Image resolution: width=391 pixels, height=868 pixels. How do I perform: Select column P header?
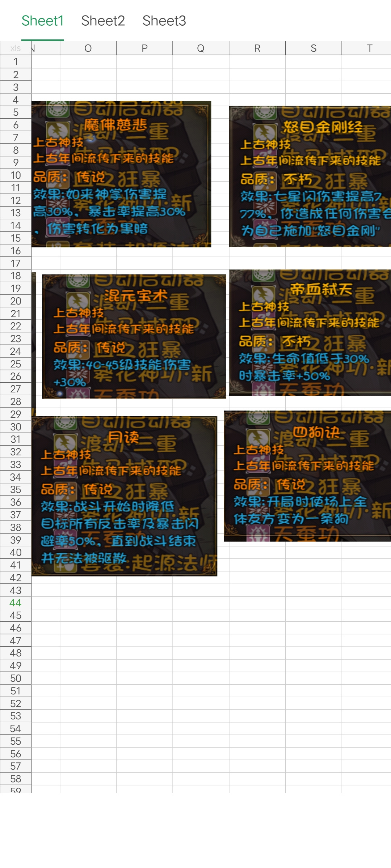[x=144, y=48]
